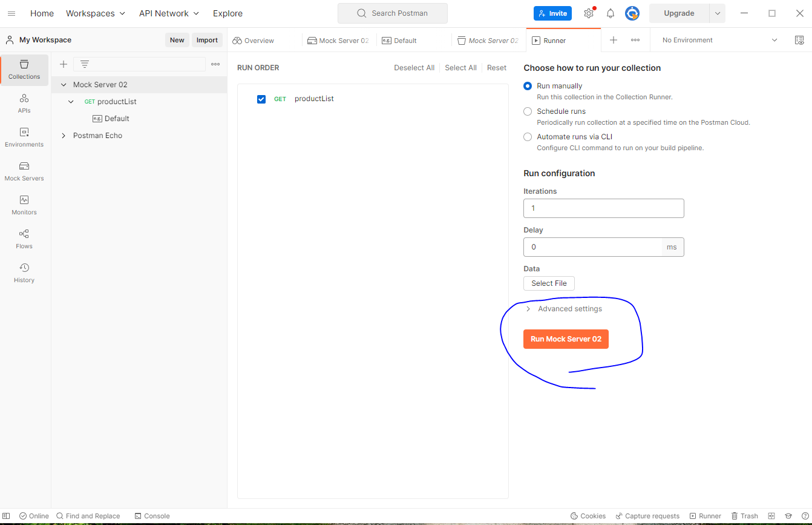812x525 pixels.
Task: Open the hamburger menu icon
Action: tap(11, 13)
